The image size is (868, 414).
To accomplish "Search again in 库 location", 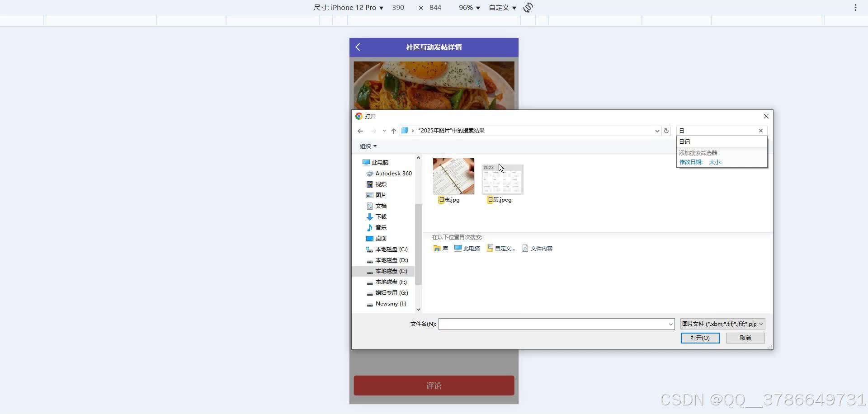I will [x=440, y=248].
